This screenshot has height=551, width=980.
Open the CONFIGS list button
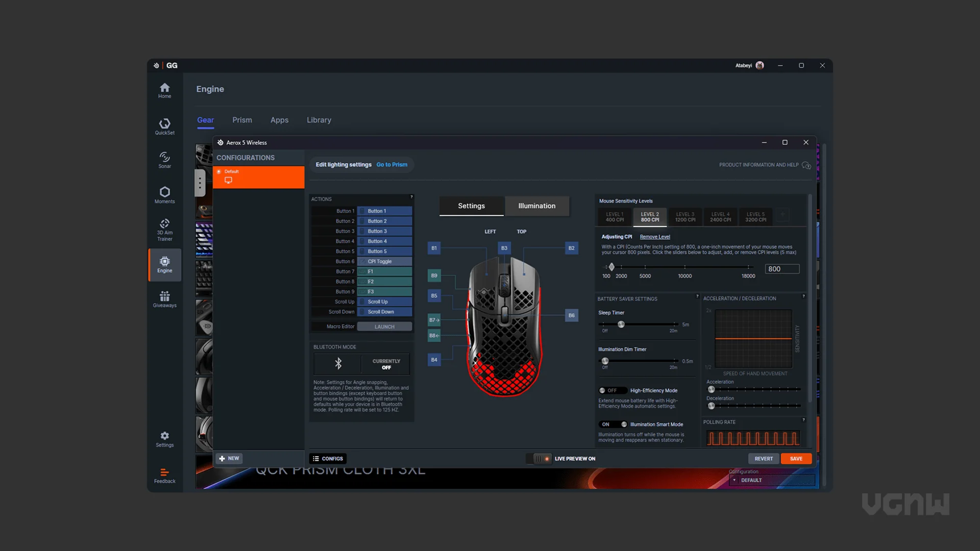pyautogui.click(x=328, y=459)
